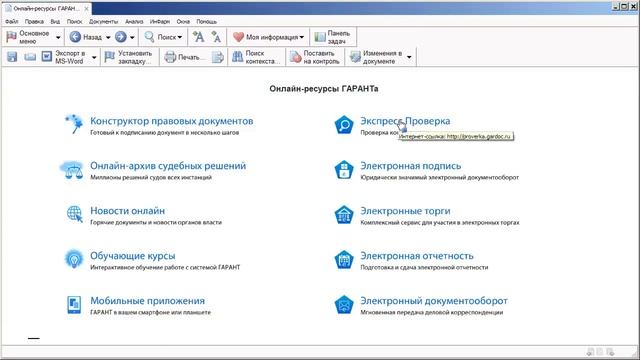Screen dimensions: 640x360
Task: Expand Изменения в документе dropdown arrow
Action: point(409,58)
